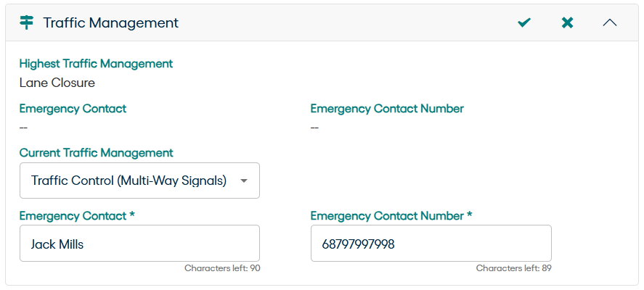Click the dashes under read-only Emergency Contact Number
The image size is (644, 290).
pos(314,128)
